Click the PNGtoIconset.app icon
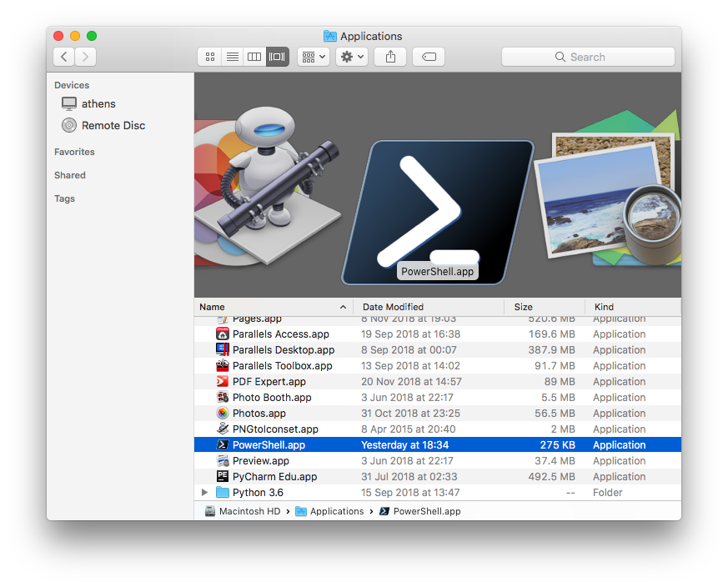This screenshot has height=587, width=728. coord(223,429)
